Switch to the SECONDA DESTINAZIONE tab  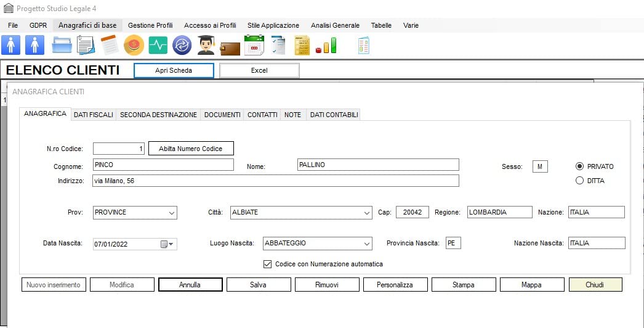click(158, 115)
